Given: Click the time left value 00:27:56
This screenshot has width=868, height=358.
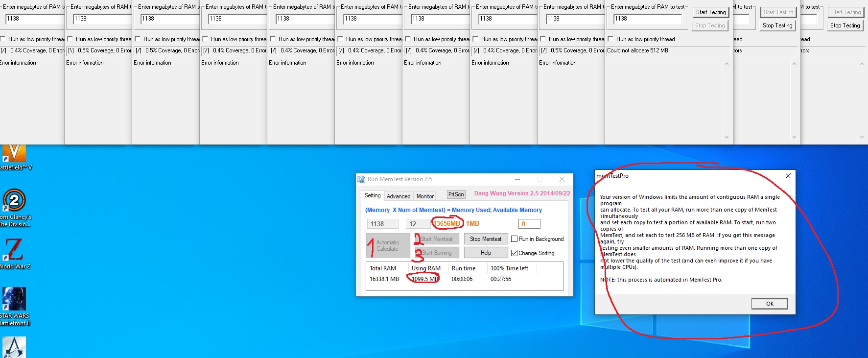Looking at the screenshot, I should pyautogui.click(x=501, y=279).
